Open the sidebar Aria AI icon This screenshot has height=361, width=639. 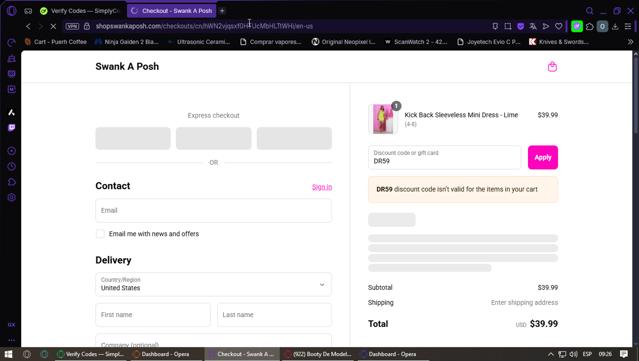pyautogui.click(x=11, y=112)
